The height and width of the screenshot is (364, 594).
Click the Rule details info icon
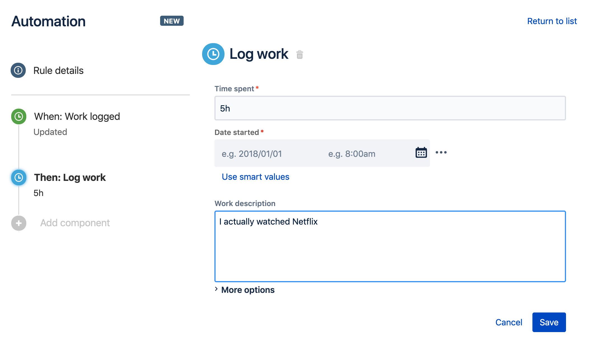[x=18, y=70]
